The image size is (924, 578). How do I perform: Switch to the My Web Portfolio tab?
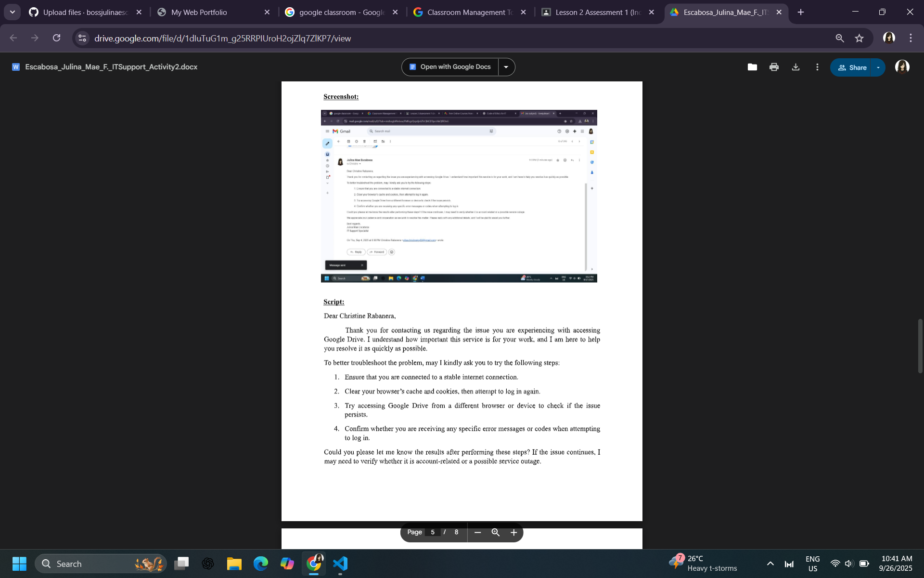pos(199,12)
